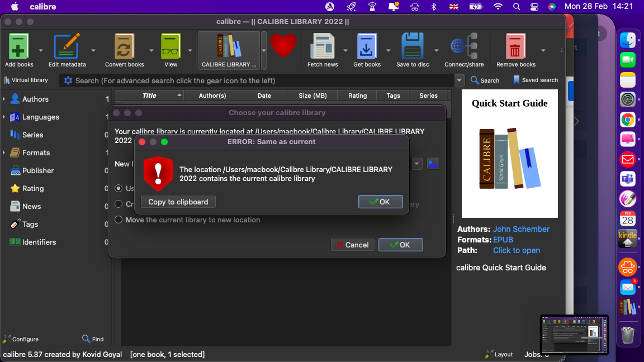This screenshot has height=362, width=644.
Task: Open advanced search gear icon
Action: click(68, 80)
